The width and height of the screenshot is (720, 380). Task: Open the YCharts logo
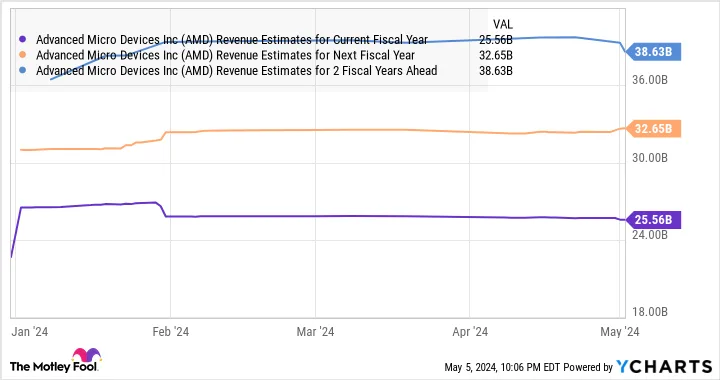tap(664, 366)
